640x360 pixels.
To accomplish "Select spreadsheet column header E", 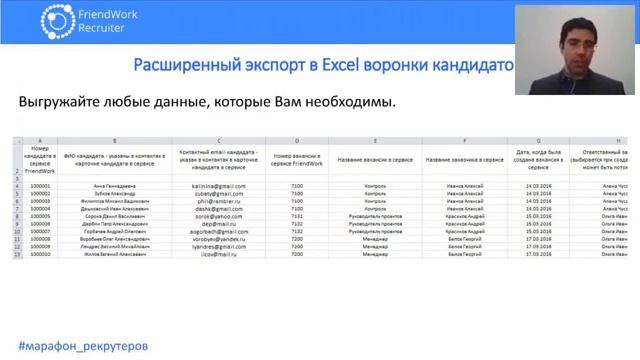I will [375, 140].
